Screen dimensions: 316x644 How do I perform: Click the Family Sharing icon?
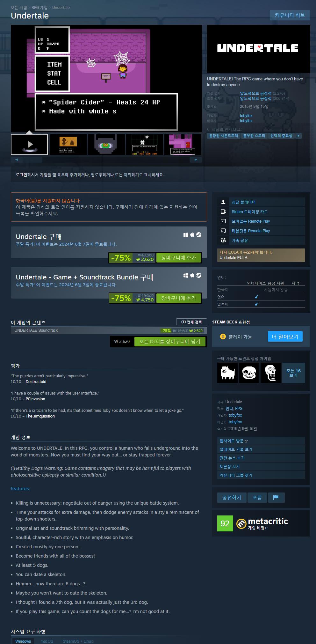point(223,240)
